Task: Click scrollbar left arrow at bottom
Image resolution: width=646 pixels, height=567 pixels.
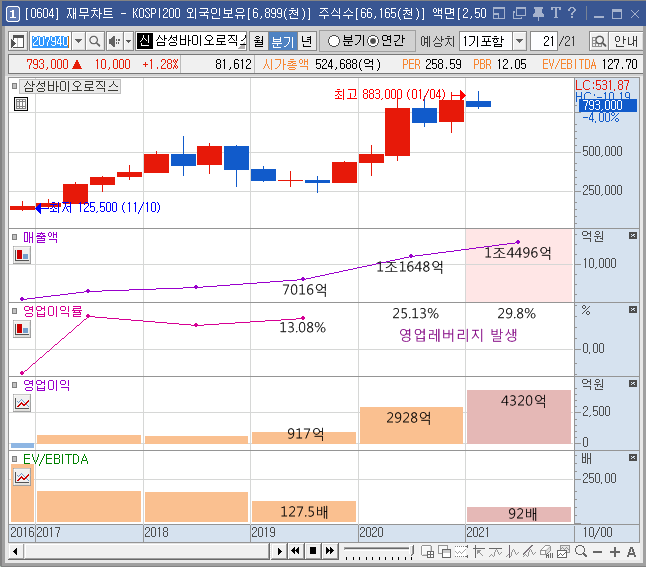Action: click(x=15, y=551)
